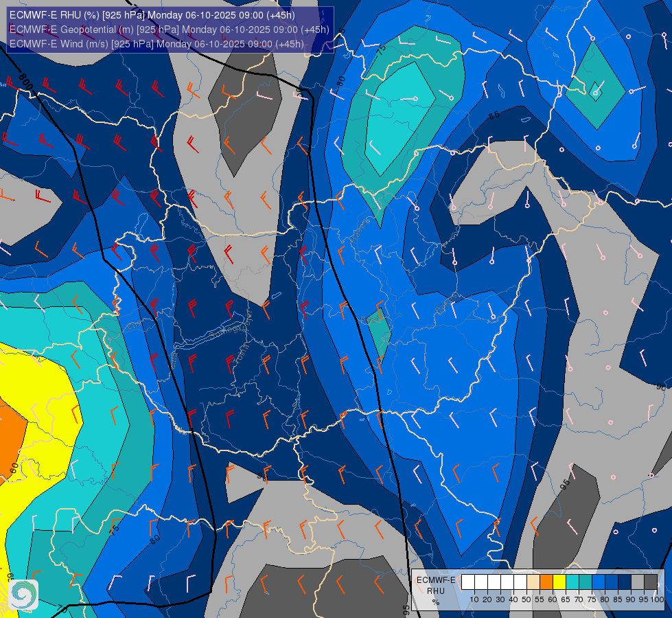Select the 'ECMWF-E RHU (%) [925 hPa]' title line

tap(152, 15)
